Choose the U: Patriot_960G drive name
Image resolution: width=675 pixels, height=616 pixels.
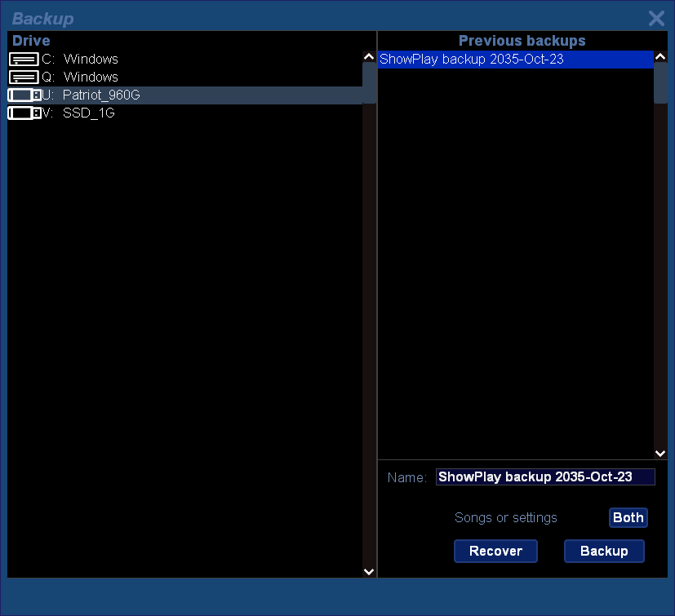coord(101,95)
